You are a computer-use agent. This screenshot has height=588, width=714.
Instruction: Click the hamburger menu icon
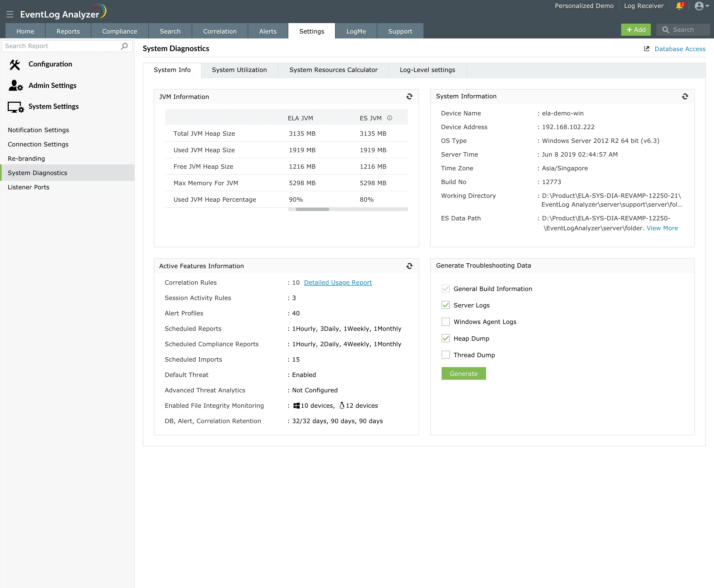[x=10, y=14]
